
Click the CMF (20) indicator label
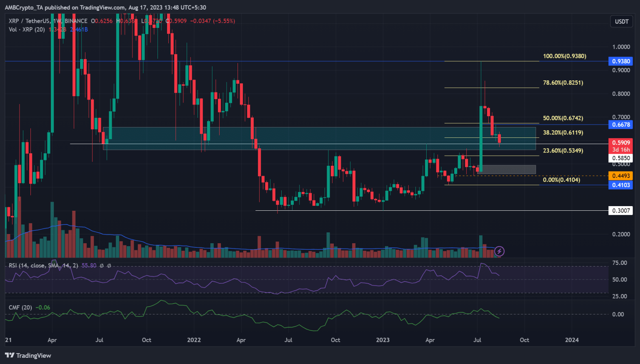[20, 307]
